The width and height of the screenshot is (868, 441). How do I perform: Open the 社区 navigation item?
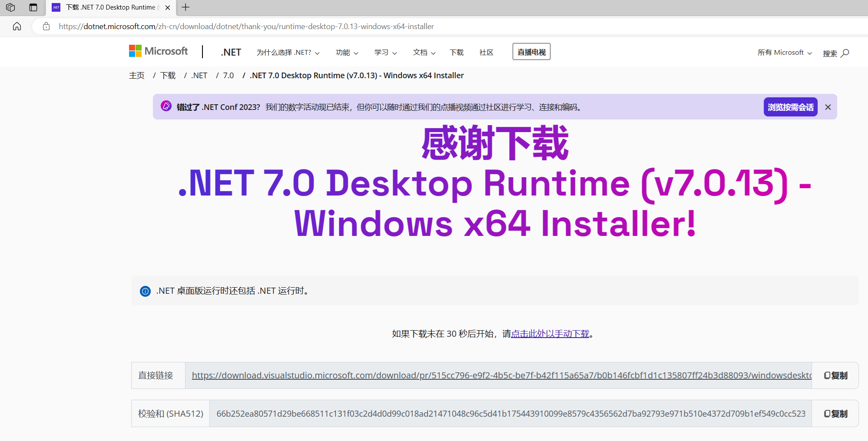click(x=486, y=53)
